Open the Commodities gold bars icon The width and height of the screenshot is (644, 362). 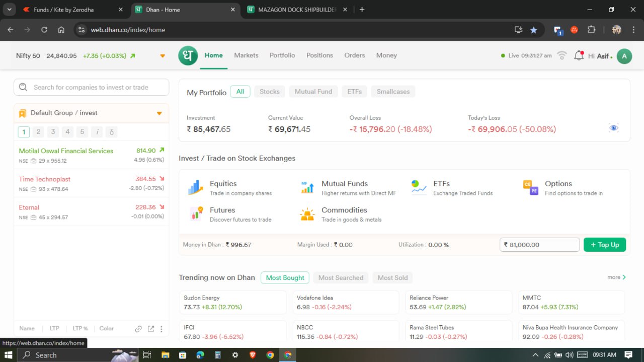coord(307,214)
